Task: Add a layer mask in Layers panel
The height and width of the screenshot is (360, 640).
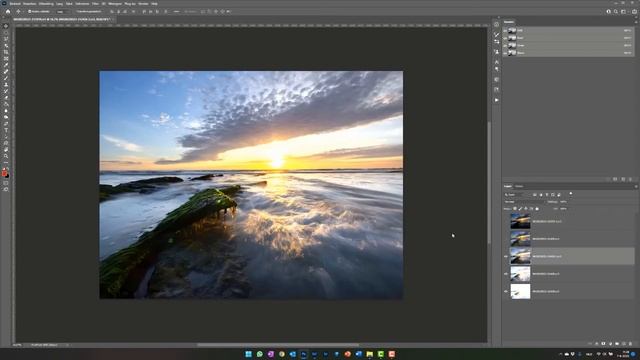Action: tap(603, 343)
